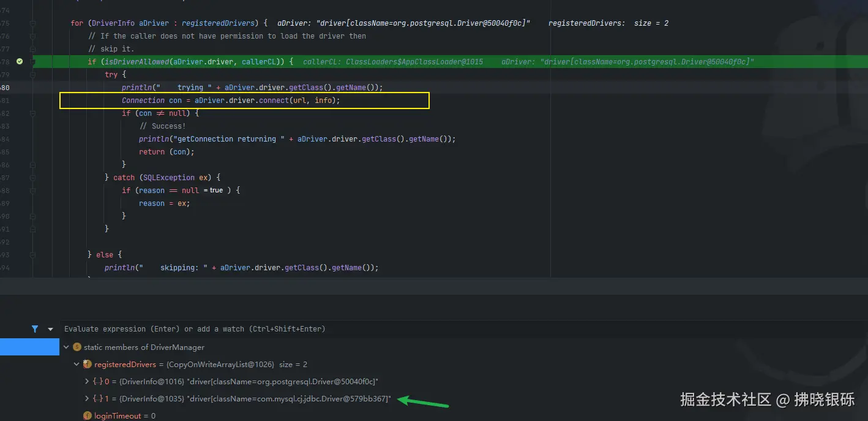868x421 pixels.
Task: Select 'static members of DriverManager' label
Action: point(144,347)
